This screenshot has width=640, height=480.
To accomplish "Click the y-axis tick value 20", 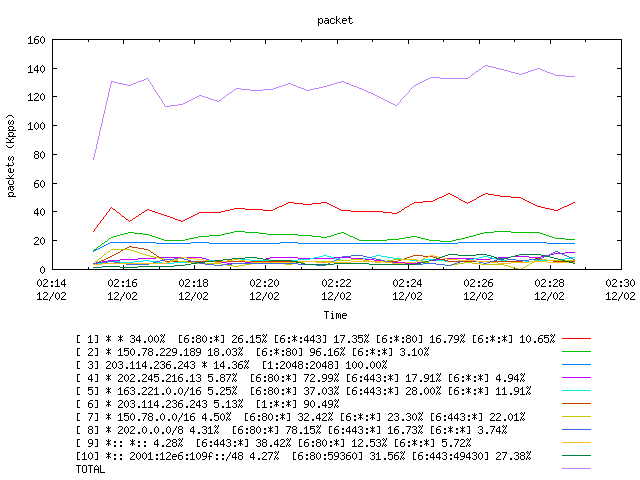I will tap(39, 241).
